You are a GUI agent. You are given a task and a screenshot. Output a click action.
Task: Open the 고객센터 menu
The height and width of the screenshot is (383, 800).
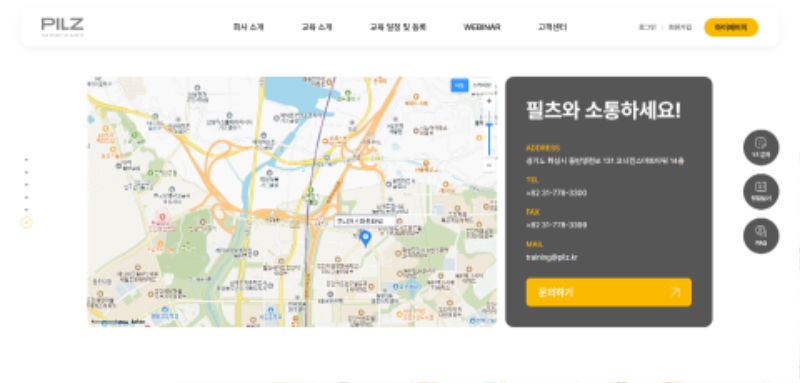pos(552,28)
